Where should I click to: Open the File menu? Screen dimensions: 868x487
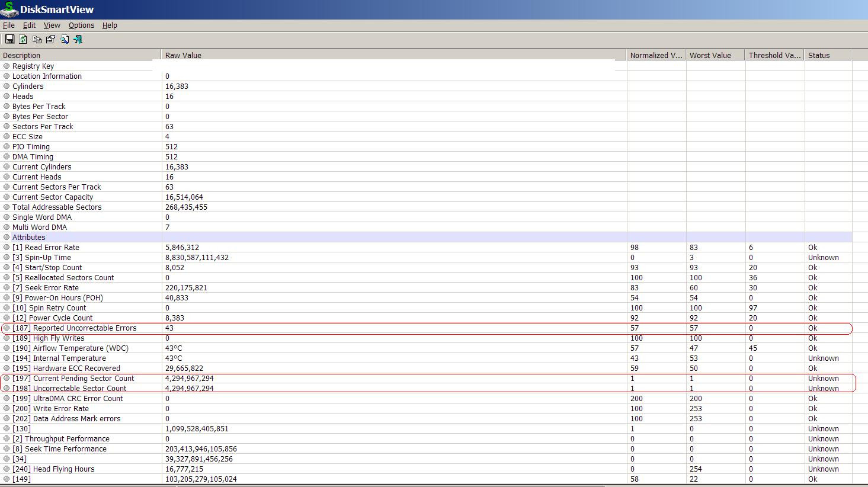pos(9,25)
